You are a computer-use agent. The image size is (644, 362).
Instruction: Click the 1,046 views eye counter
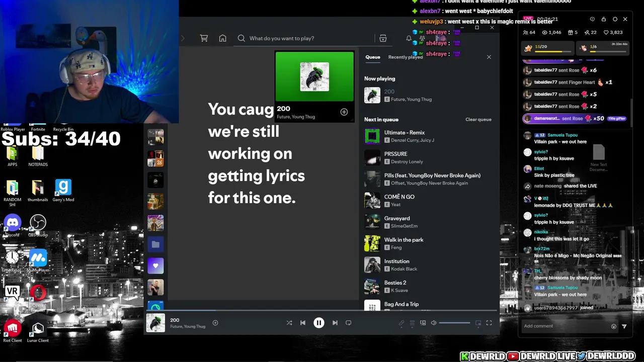point(551,32)
